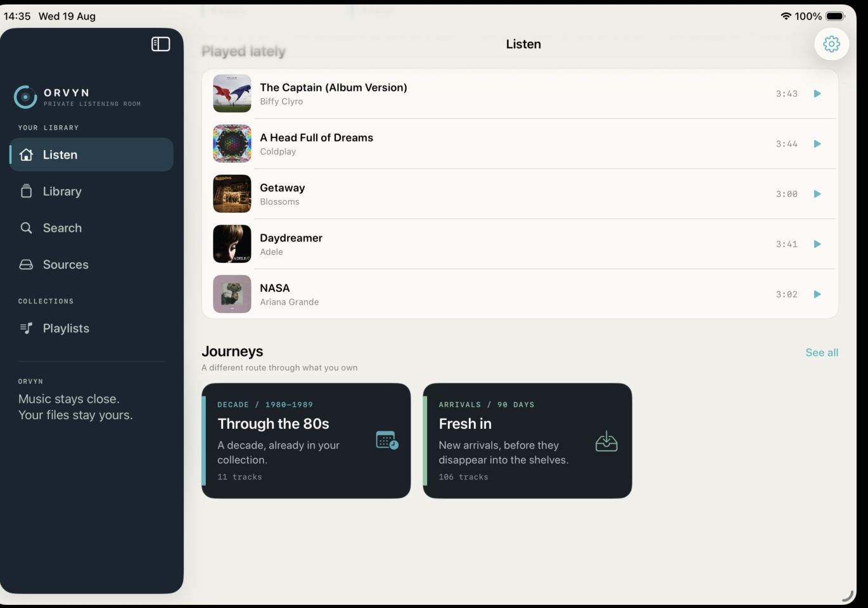Image resolution: width=868 pixels, height=608 pixels.
Task: Select track title A Head Full of Dreams
Action: [x=316, y=137]
